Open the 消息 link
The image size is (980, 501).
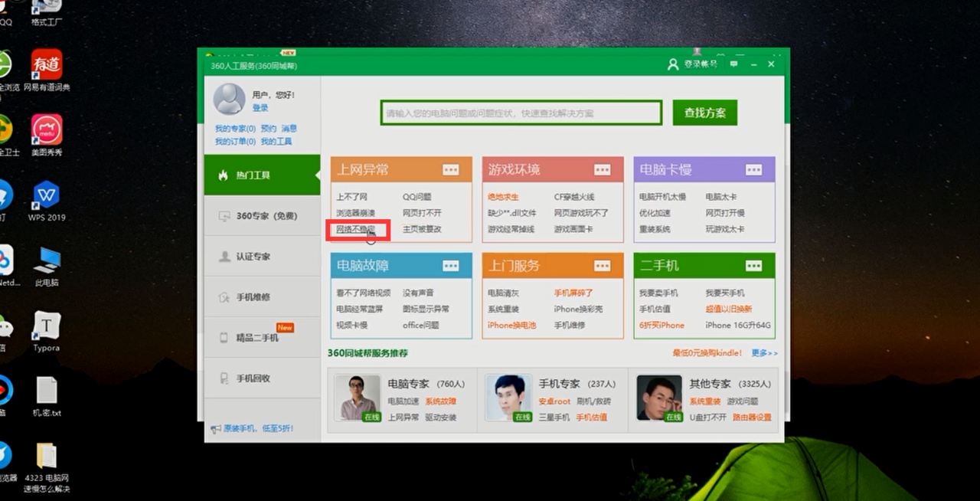289,129
